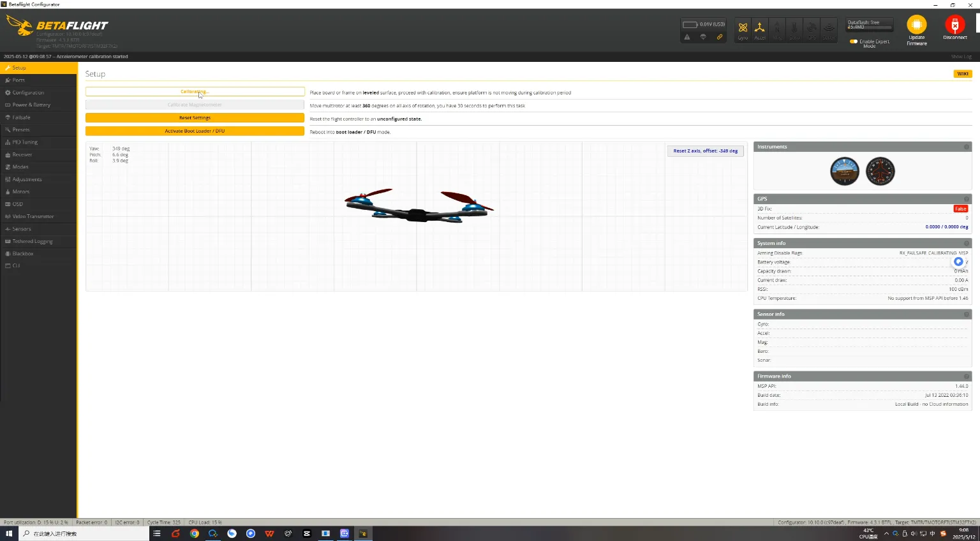Screen dimensions: 980x541
Task: Click the Update Firmware chip icon
Action: 916,25
